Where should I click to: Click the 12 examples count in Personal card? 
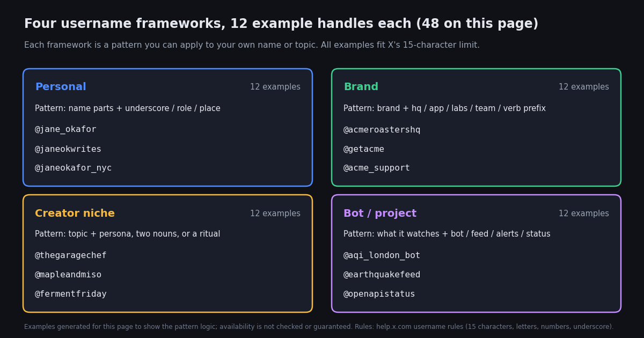(275, 87)
